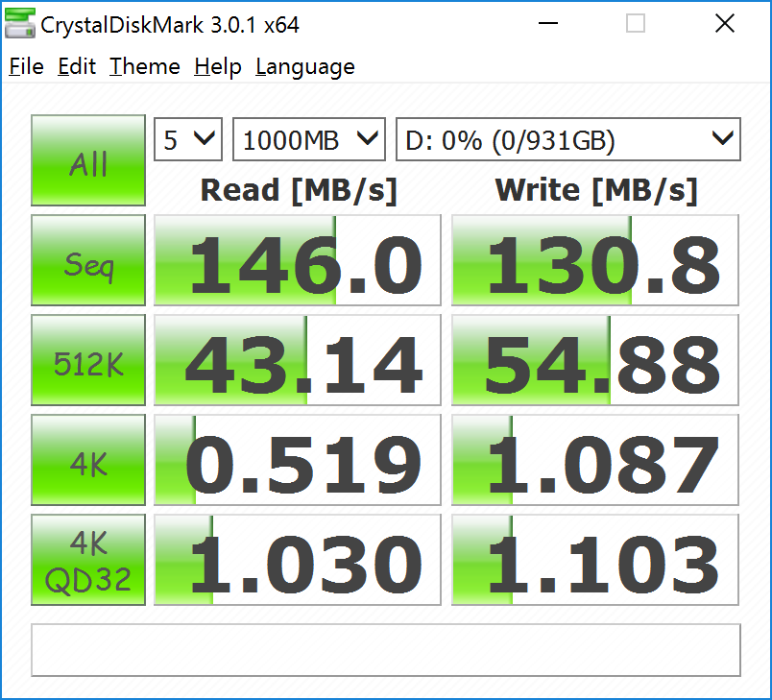This screenshot has height=700, width=772.
Task: Run all benchmarks with All button
Action: coord(88,160)
